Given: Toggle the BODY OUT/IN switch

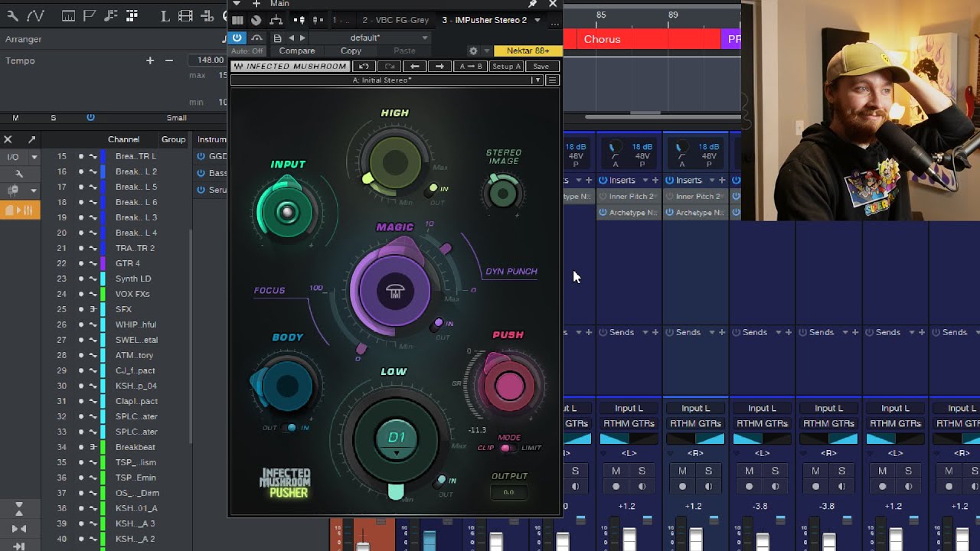Looking at the screenshot, I should pos(290,428).
